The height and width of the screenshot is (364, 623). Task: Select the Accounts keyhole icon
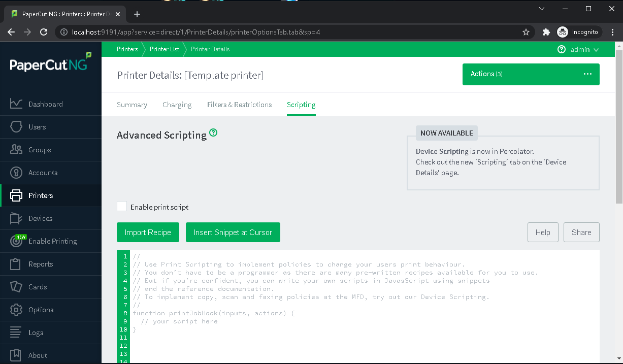pos(16,173)
